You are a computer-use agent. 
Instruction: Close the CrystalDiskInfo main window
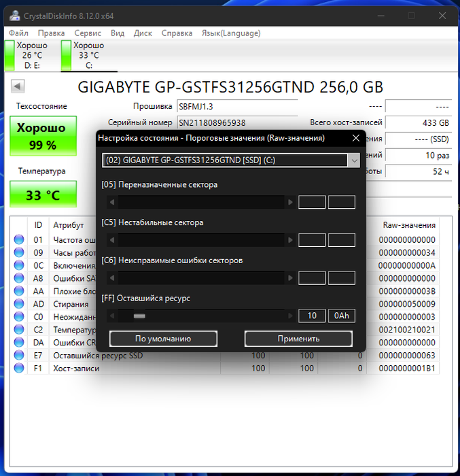pos(442,16)
